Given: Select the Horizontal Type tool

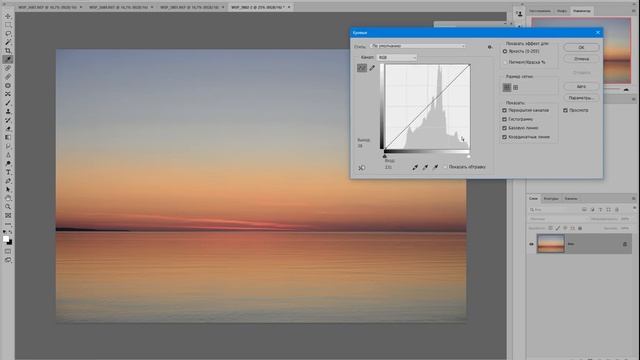Looking at the screenshot, I should tap(8, 172).
